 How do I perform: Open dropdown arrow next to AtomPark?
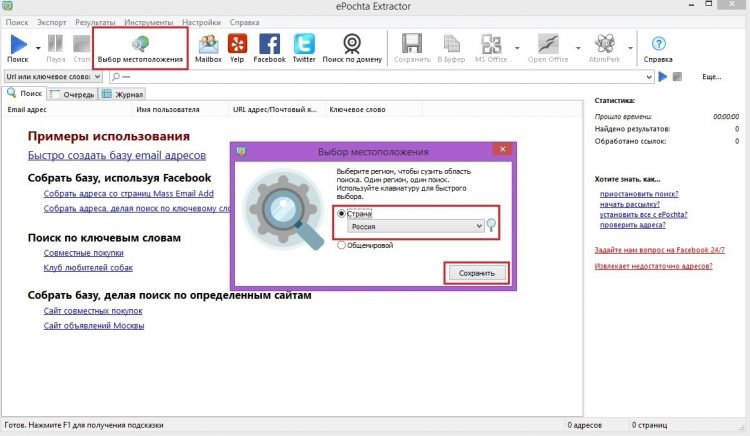[630, 48]
